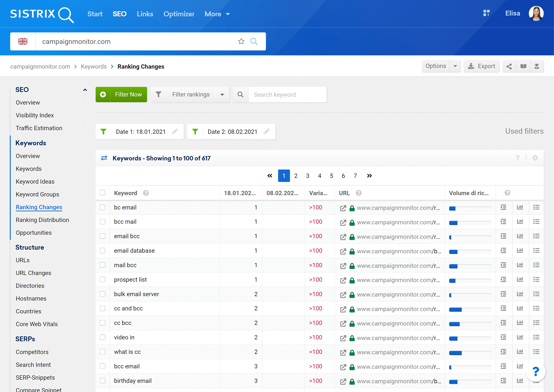Open the More dropdown menu
The width and height of the screenshot is (554, 392).
coord(217,14)
